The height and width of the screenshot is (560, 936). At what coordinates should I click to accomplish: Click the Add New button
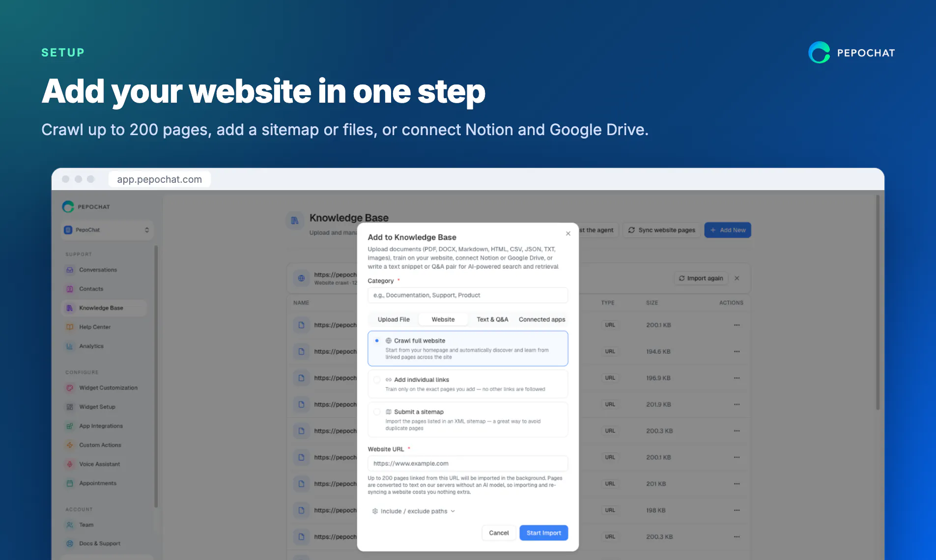pyautogui.click(x=728, y=230)
